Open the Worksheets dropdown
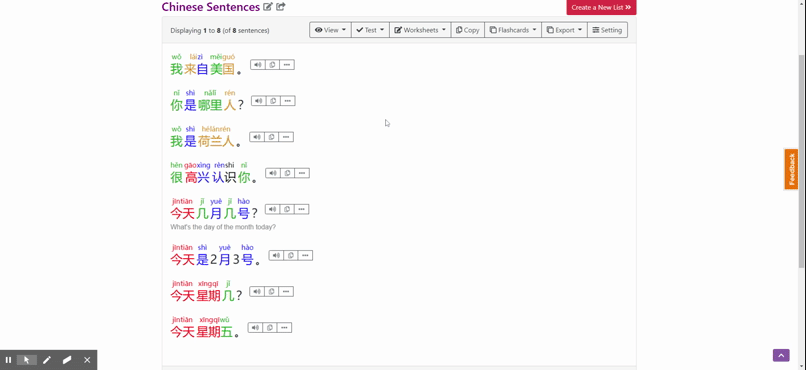This screenshot has width=806, height=370. (x=420, y=30)
